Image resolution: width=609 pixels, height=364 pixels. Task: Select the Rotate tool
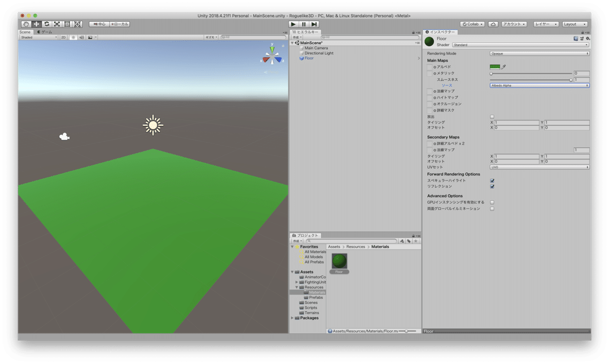coord(46,24)
